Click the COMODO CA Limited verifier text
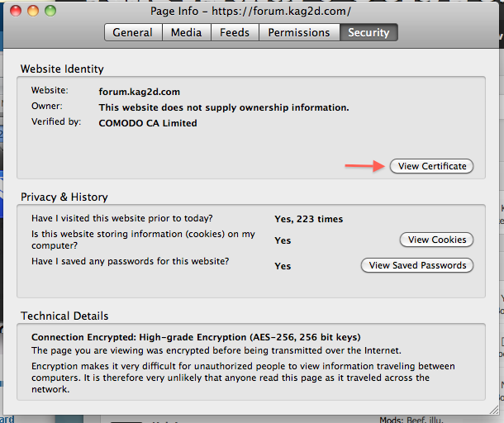Image resolution: width=504 pixels, height=423 pixels. (x=148, y=123)
